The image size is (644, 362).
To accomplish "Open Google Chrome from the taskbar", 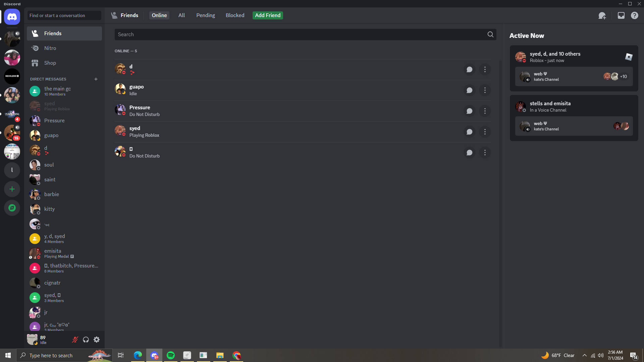I will click(237, 355).
